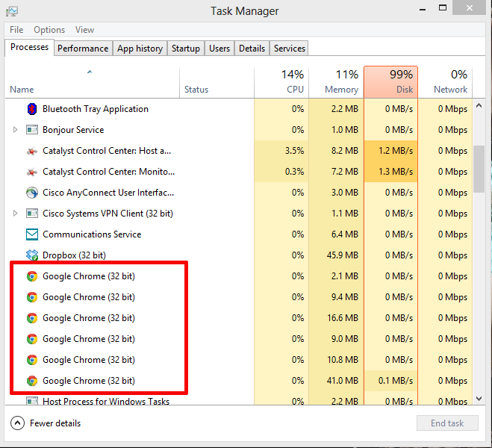This screenshot has width=492, height=448.
Task: Click the 1.3 MB/s disk value
Action: point(396,172)
